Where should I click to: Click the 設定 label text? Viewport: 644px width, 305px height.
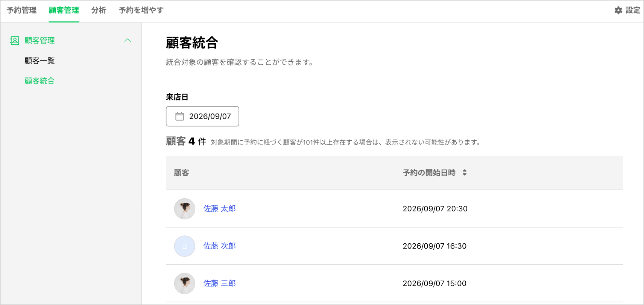coord(633,11)
